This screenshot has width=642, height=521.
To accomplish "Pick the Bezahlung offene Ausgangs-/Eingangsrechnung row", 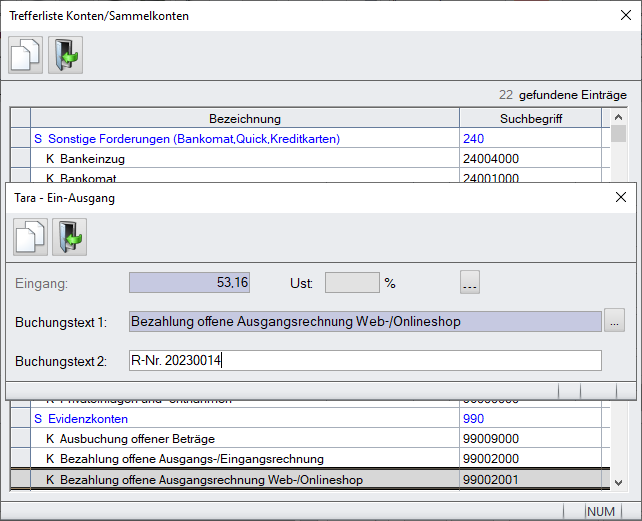I will coord(191,459).
